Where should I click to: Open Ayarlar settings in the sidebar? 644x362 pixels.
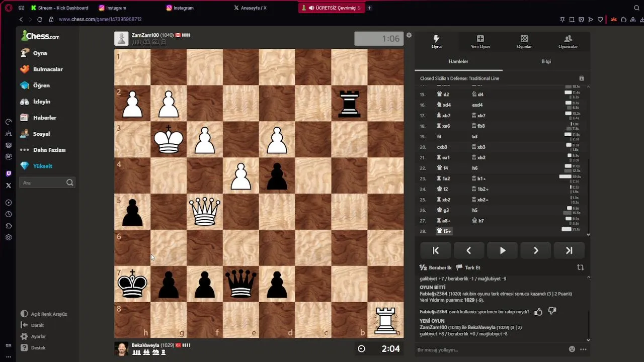tap(33, 336)
